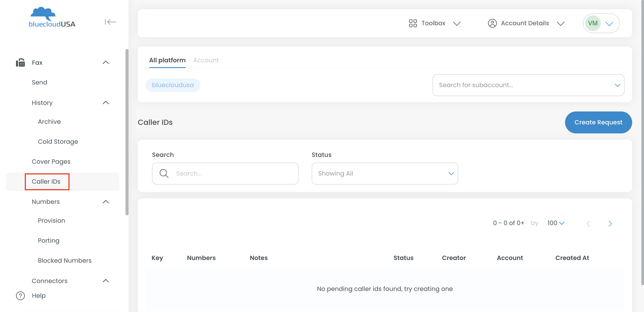Screen dimensions: 644x312
Task: Click the search magnifier icon
Action: [x=164, y=174]
